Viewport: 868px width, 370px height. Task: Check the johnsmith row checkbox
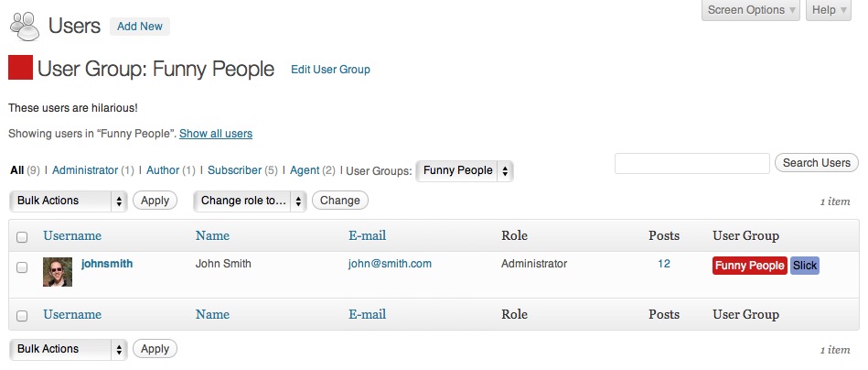tap(22, 267)
